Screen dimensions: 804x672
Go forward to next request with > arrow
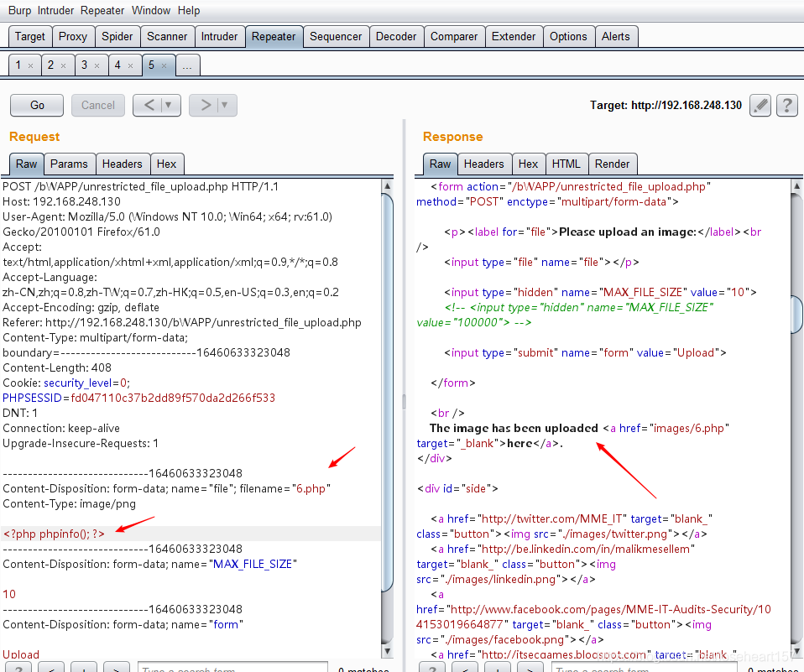tap(206, 105)
